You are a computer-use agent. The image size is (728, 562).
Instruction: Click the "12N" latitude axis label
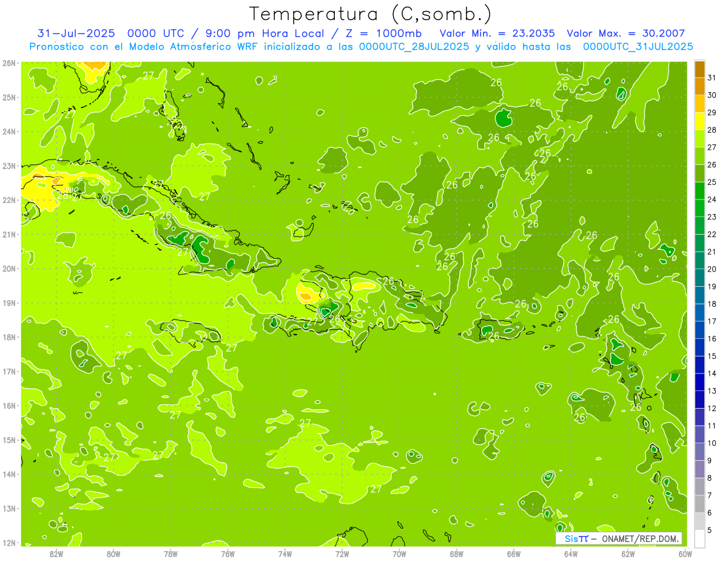point(9,543)
